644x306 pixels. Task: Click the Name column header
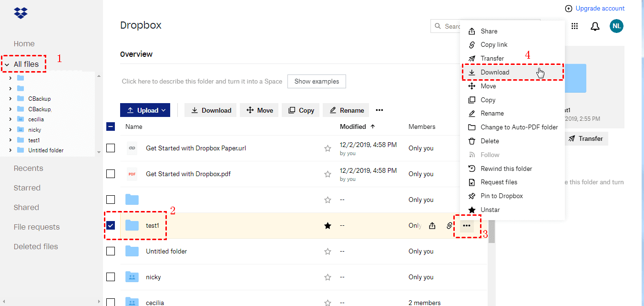click(134, 127)
